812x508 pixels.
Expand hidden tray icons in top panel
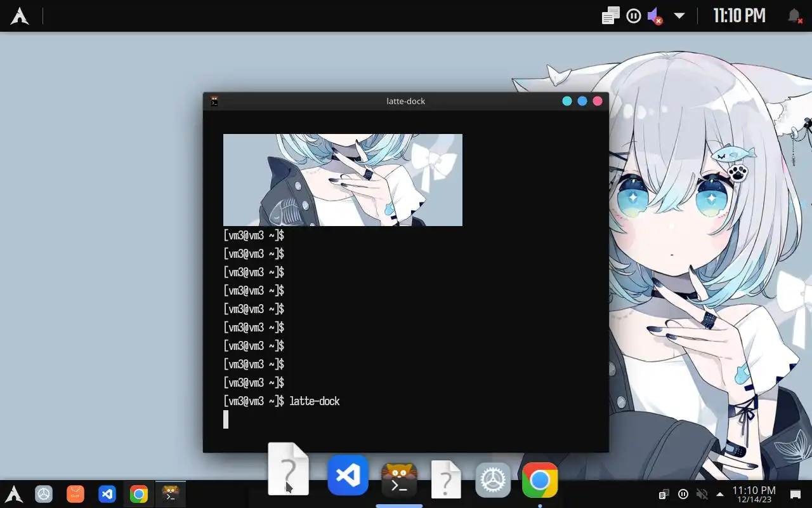(679, 16)
